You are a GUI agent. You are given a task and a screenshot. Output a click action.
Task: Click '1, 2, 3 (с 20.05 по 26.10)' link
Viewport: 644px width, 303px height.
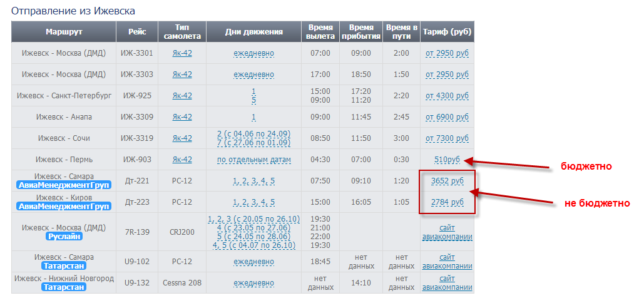tap(254, 218)
